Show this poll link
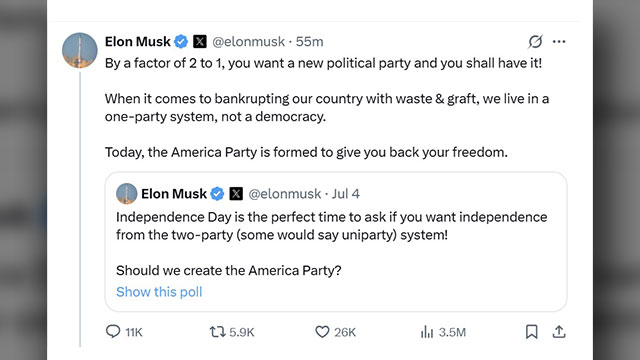 [x=159, y=292]
